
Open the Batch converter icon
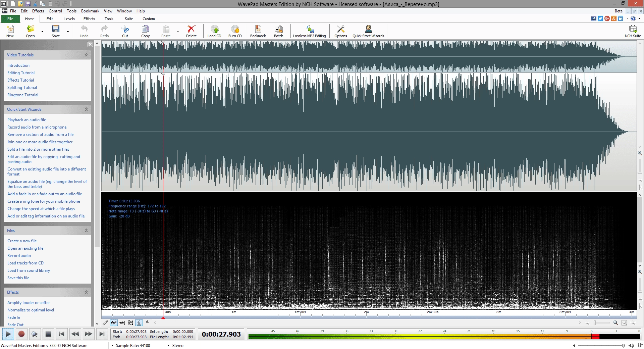coord(278,31)
